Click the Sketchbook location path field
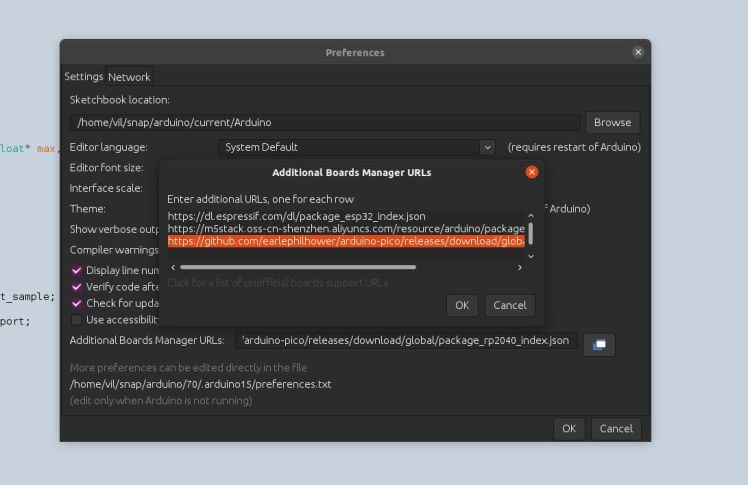The image size is (748, 485). tap(325, 122)
